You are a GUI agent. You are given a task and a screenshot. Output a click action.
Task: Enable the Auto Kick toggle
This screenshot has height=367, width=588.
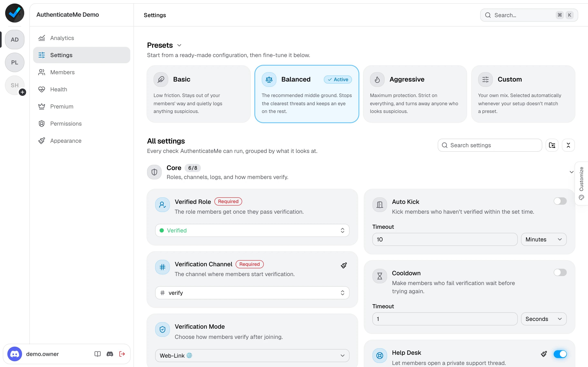[560, 201]
